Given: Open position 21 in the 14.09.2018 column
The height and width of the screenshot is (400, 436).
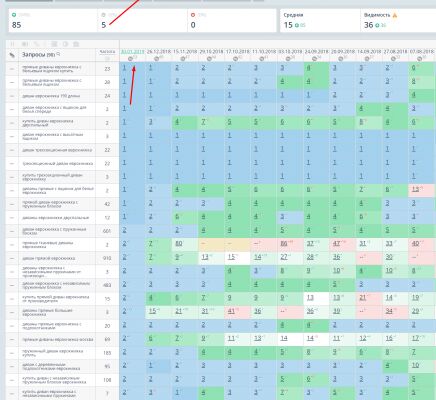Looking at the screenshot, I should tap(363, 298).
